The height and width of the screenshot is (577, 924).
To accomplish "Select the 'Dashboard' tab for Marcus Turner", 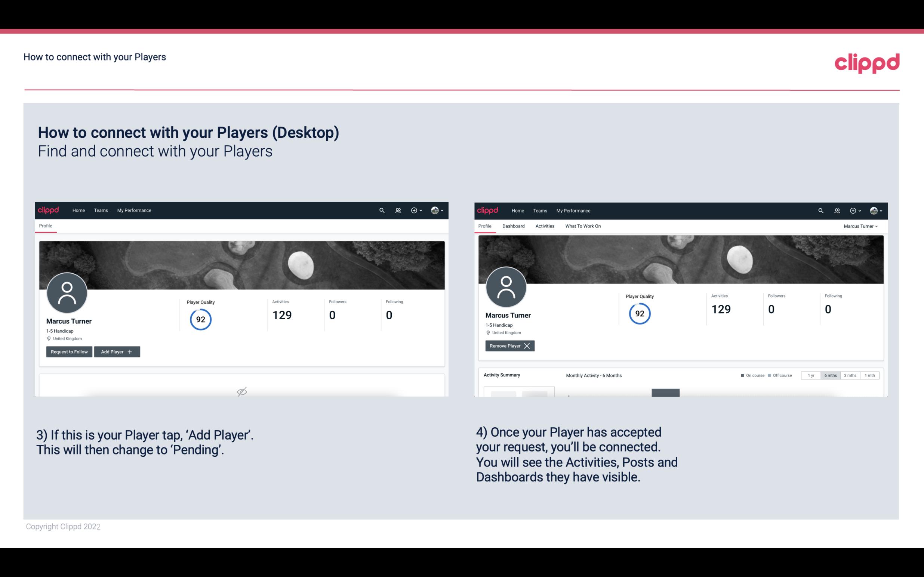I will pyautogui.click(x=514, y=226).
